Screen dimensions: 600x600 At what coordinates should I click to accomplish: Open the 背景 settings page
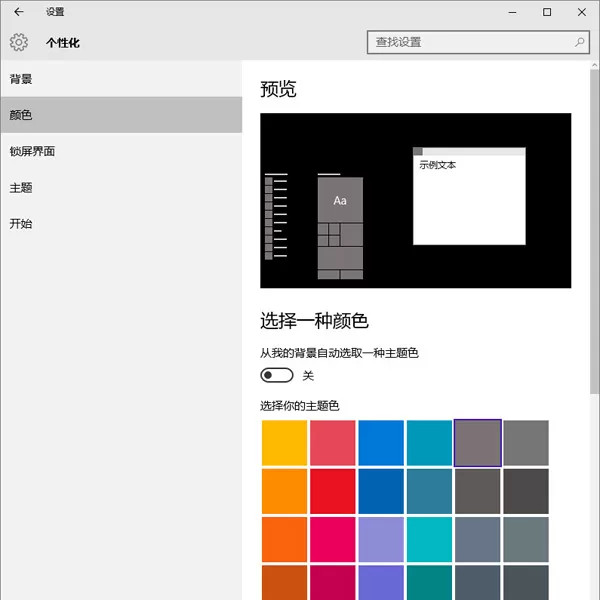[121, 79]
